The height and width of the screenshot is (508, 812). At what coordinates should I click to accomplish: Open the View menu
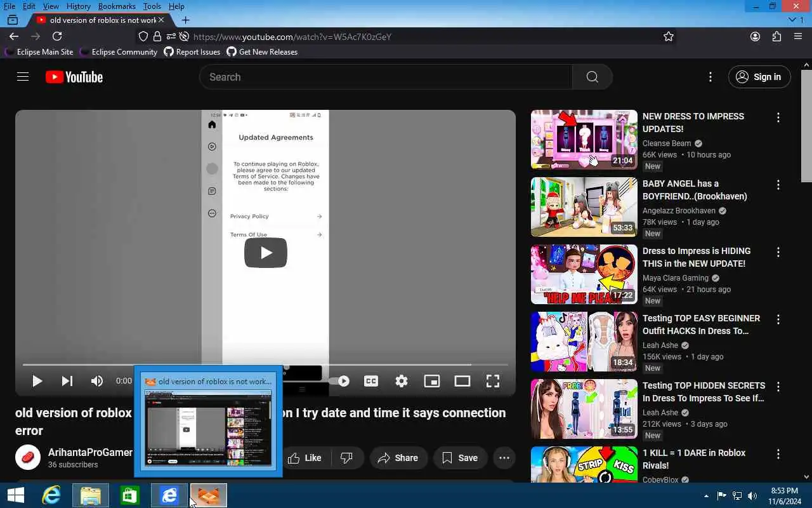(51, 6)
